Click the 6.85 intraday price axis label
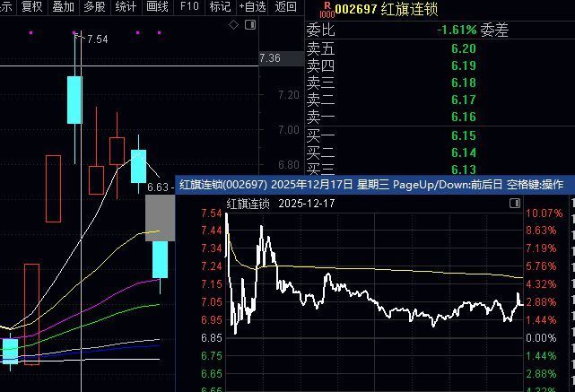The width and height of the screenshot is (575, 392). tap(211, 337)
